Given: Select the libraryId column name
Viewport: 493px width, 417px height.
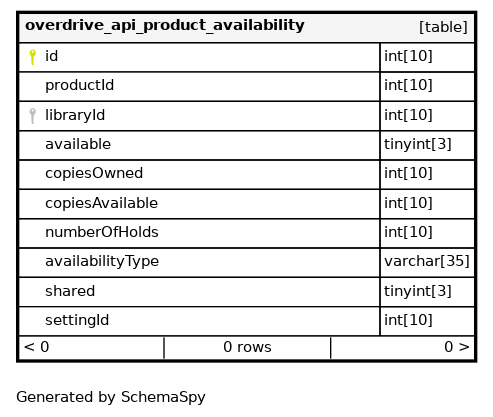Looking at the screenshot, I should pos(75,115).
